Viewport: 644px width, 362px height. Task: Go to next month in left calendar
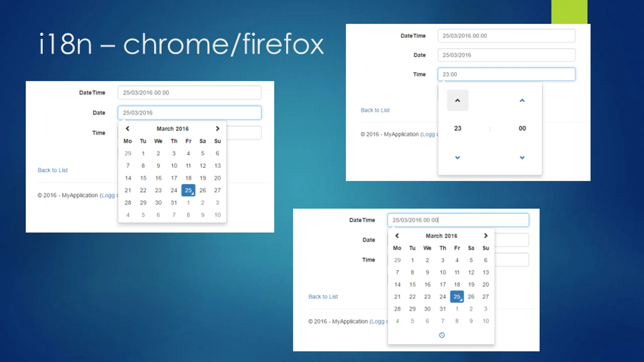coord(218,128)
